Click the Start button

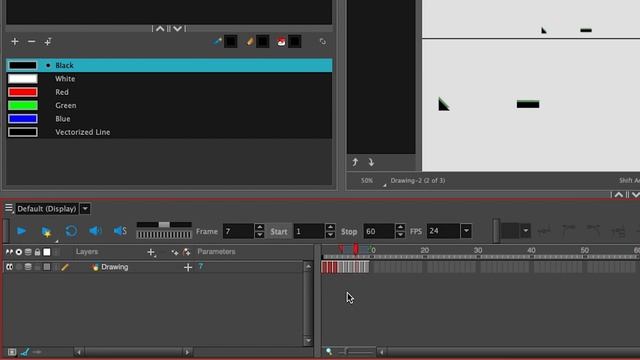pyautogui.click(x=279, y=231)
